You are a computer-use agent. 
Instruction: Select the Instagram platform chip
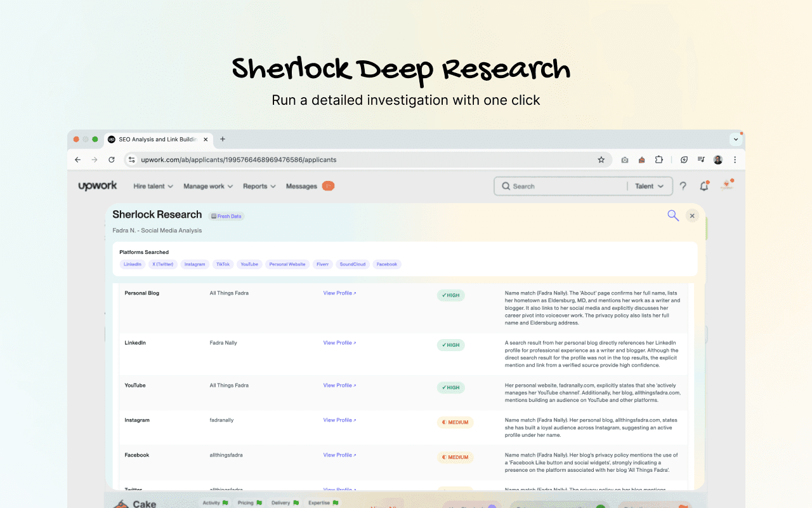click(195, 264)
